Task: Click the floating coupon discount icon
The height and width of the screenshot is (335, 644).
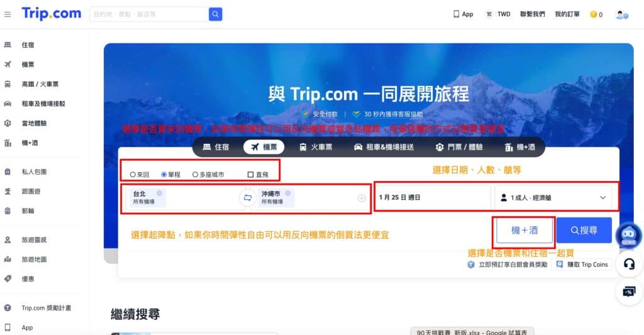Action: tap(629, 292)
